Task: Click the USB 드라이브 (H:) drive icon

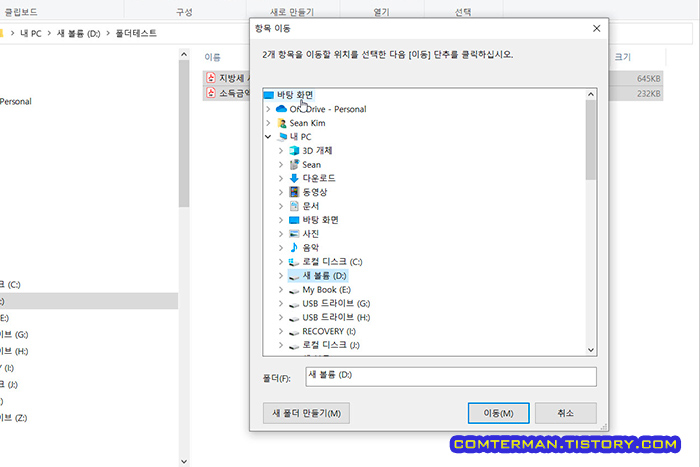Action: 294,318
